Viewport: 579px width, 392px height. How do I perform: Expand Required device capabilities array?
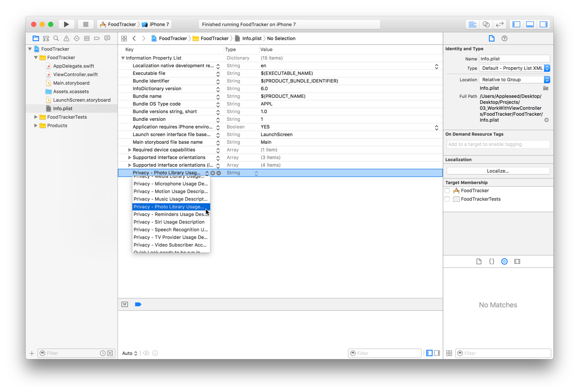(x=130, y=150)
